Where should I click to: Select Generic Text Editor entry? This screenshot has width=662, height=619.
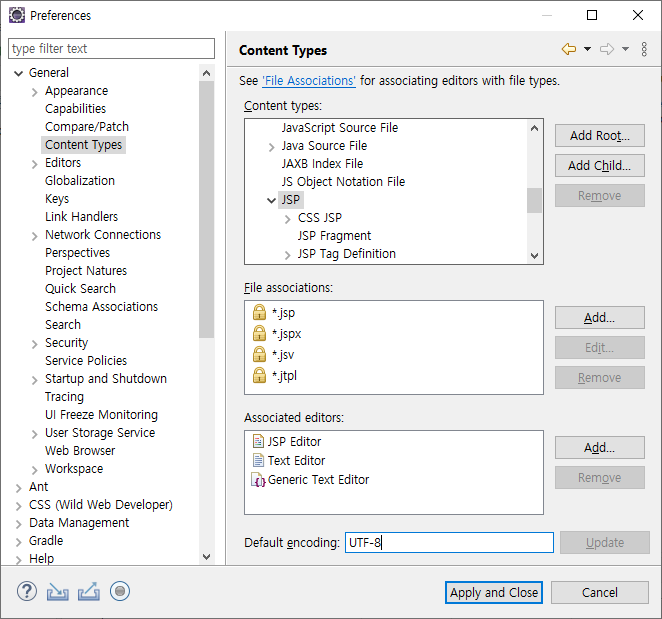click(318, 480)
